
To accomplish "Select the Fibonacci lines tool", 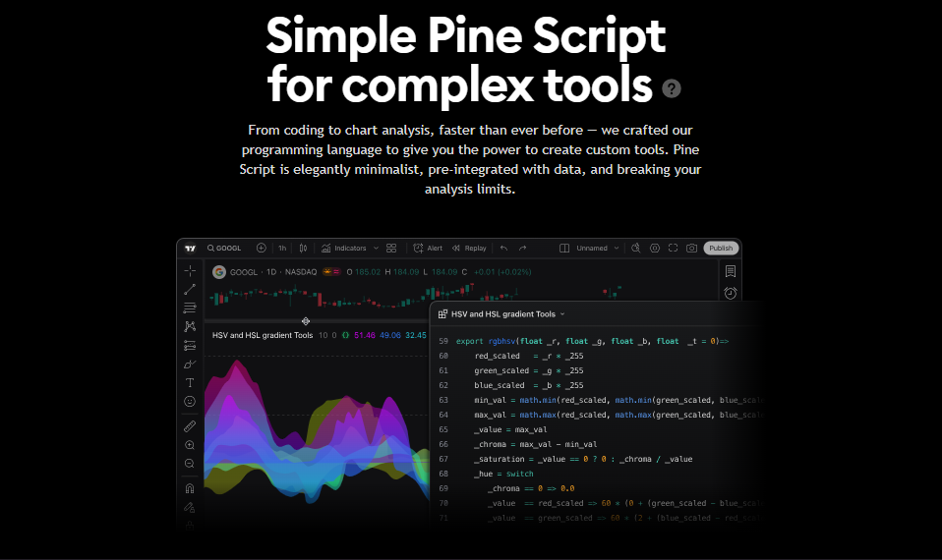I will click(190, 308).
